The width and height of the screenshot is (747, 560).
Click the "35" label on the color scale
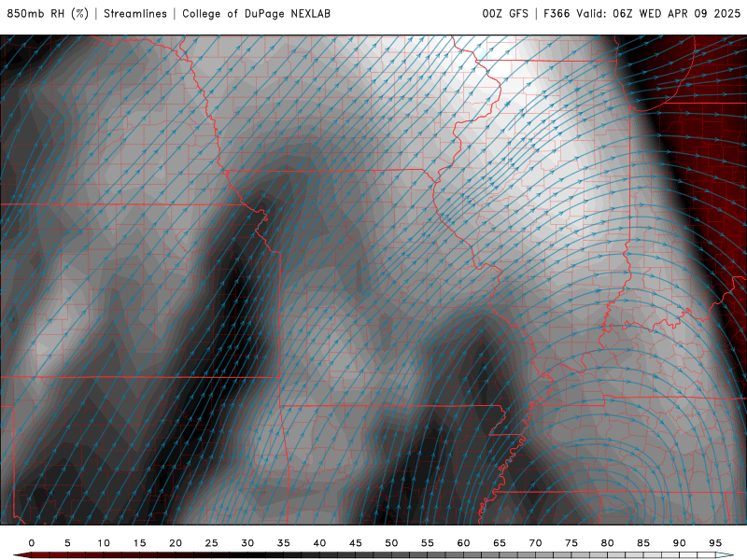click(284, 543)
